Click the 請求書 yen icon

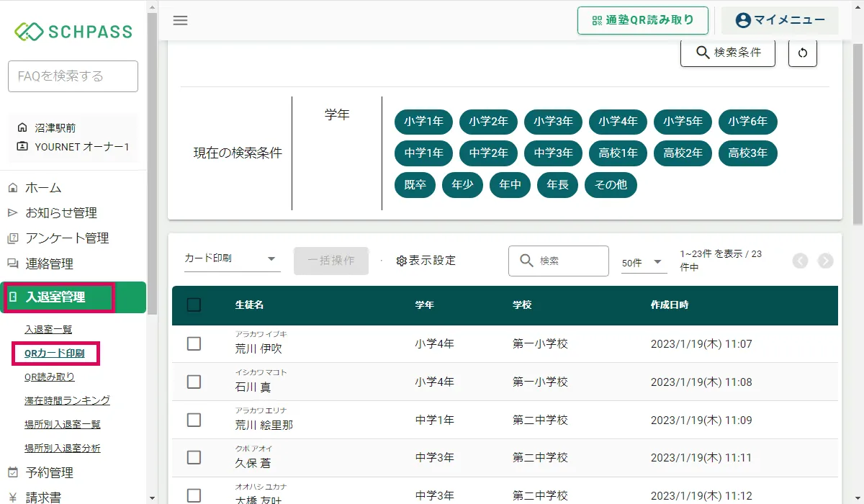coord(13,498)
